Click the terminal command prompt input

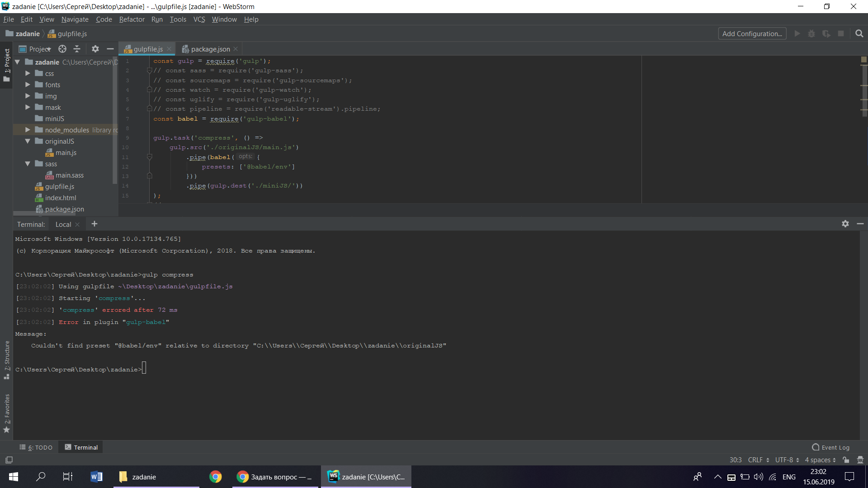click(x=144, y=368)
